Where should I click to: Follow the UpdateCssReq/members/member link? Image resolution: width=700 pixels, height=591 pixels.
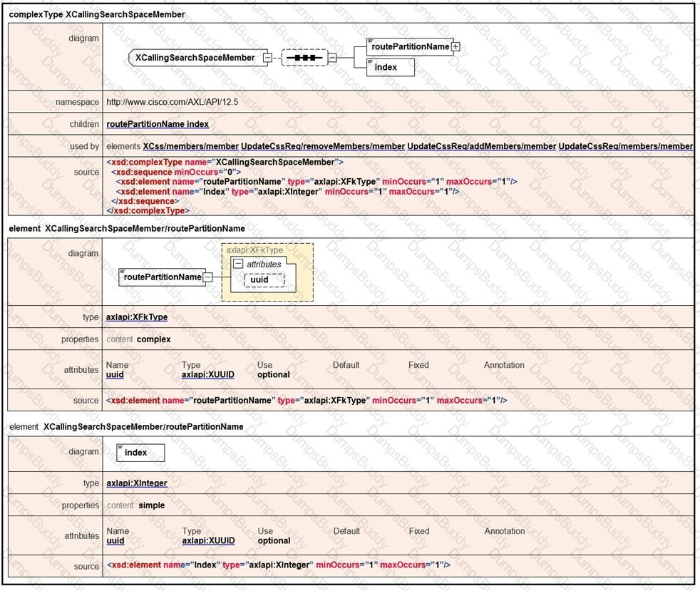coord(625,146)
